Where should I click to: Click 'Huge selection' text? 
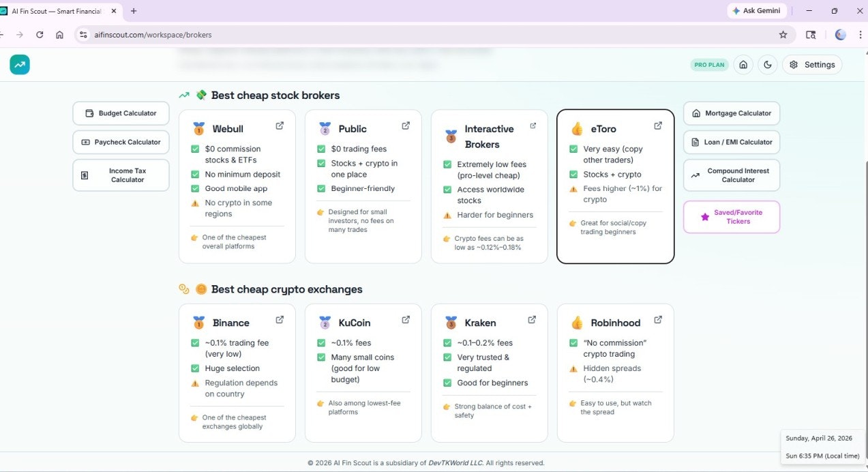(233, 368)
